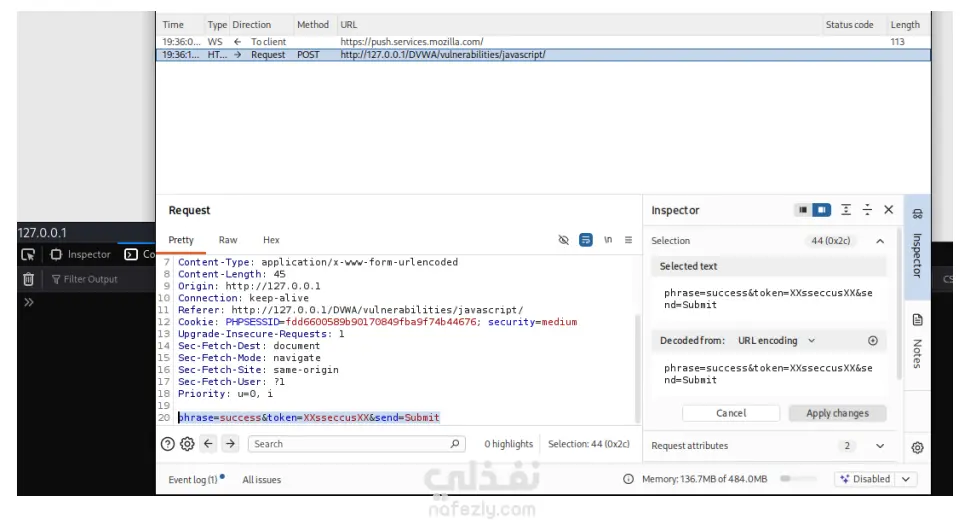
Task: Toggle the \n newline display button
Action: pyautogui.click(x=608, y=240)
